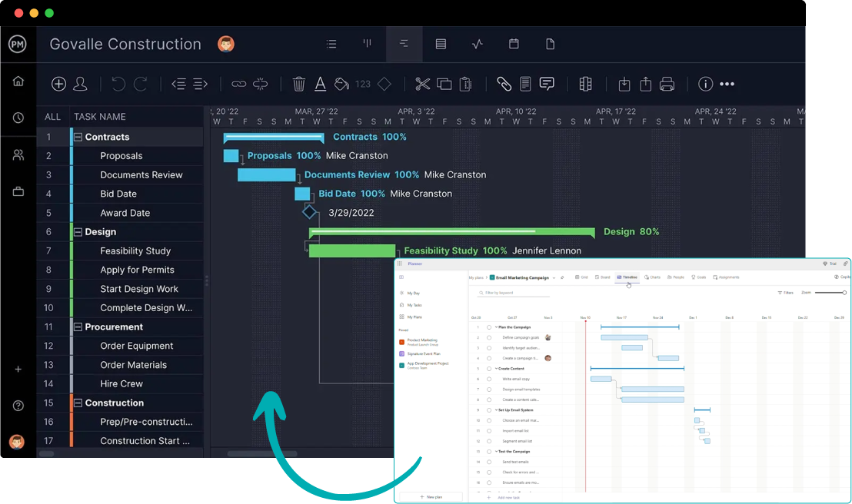This screenshot has height=504, width=852.
Task: Open the comments speech bubble icon
Action: click(x=547, y=85)
